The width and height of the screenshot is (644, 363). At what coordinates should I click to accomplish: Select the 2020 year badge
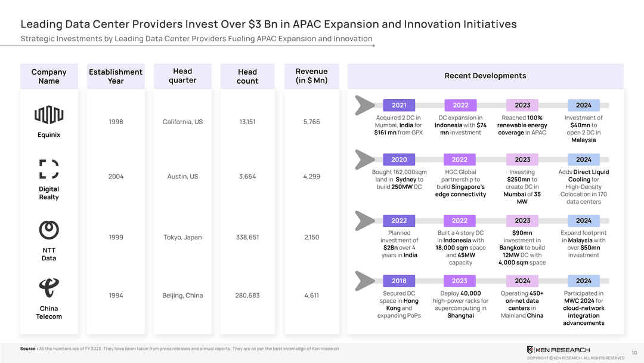[399, 160]
